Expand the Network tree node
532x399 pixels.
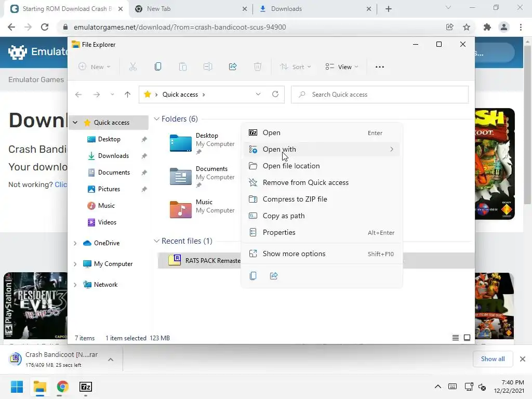tap(75, 285)
